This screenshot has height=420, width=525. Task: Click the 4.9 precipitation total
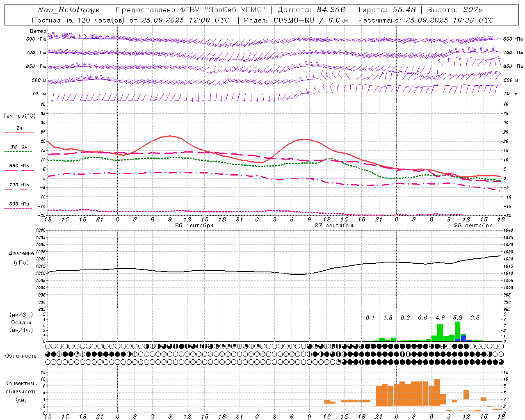pyautogui.click(x=440, y=318)
